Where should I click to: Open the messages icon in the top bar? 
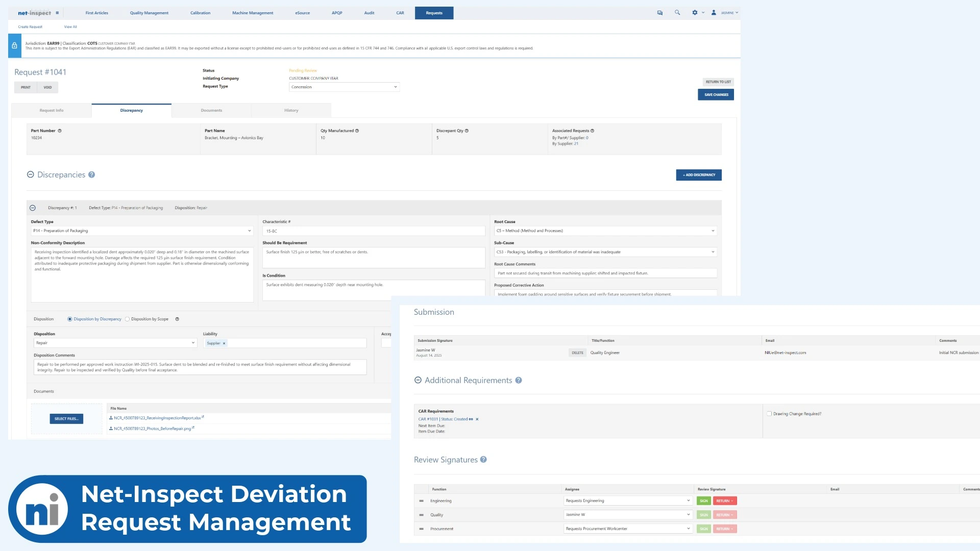click(x=659, y=12)
